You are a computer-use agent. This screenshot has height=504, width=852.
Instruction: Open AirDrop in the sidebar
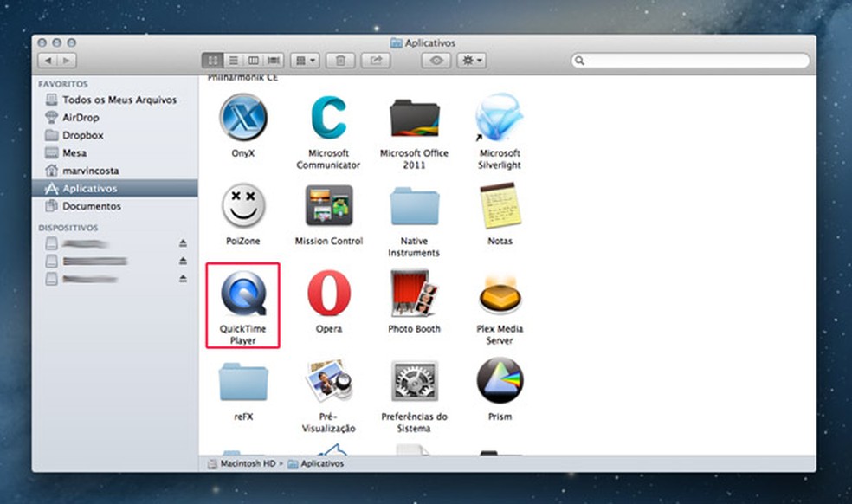pos(114,118)
